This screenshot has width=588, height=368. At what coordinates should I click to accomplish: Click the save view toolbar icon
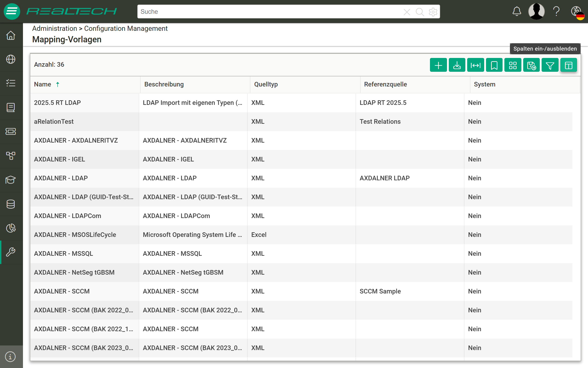coord(531,65)
